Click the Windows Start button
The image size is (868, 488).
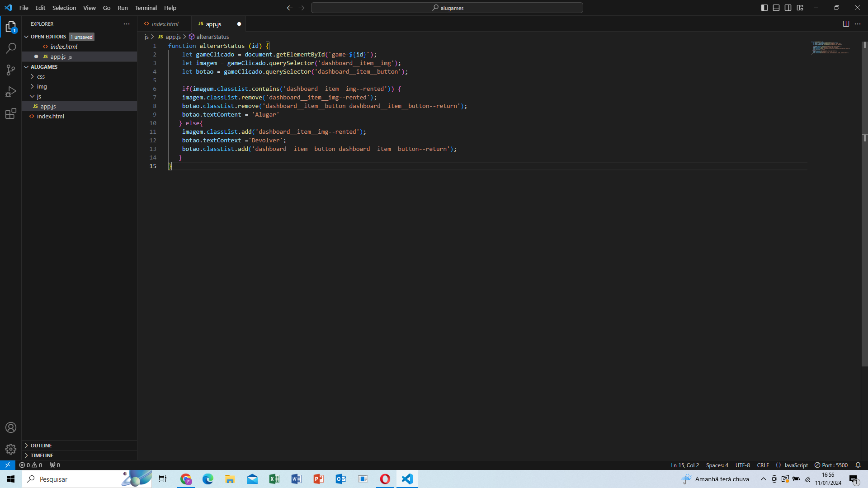click(x=11, y=479)
